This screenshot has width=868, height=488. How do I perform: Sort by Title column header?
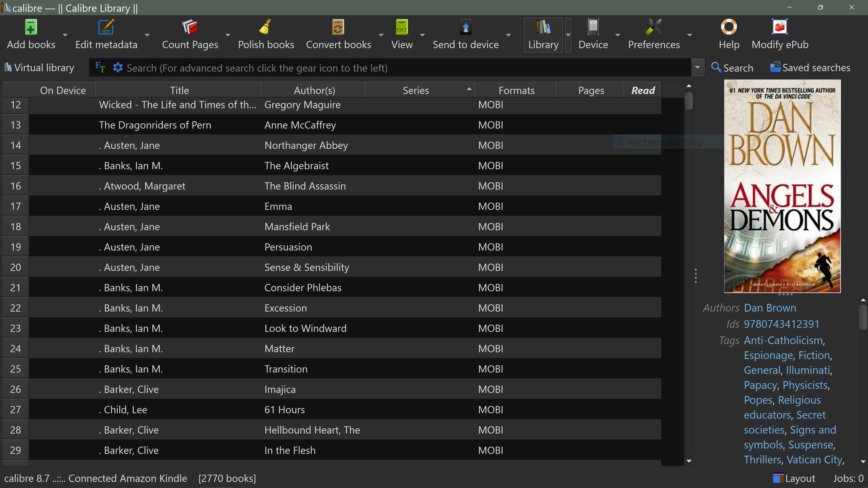click(179, 90)
